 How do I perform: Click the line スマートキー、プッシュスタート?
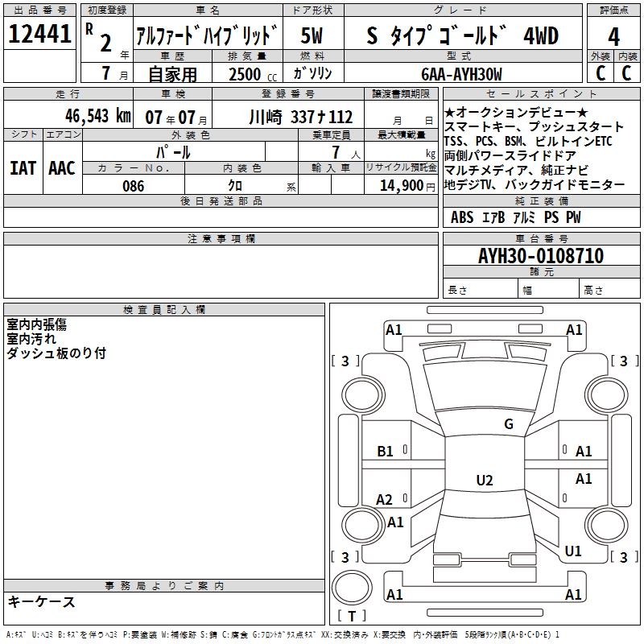[x=534, y=126]
